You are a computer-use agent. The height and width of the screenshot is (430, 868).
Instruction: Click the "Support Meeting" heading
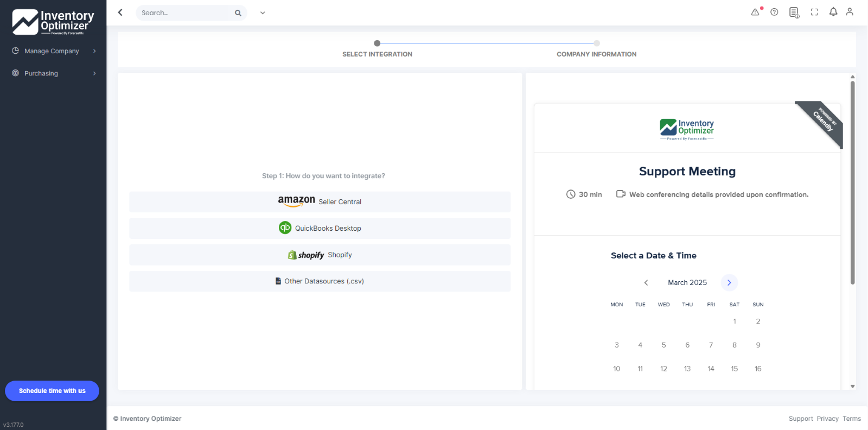687,172
